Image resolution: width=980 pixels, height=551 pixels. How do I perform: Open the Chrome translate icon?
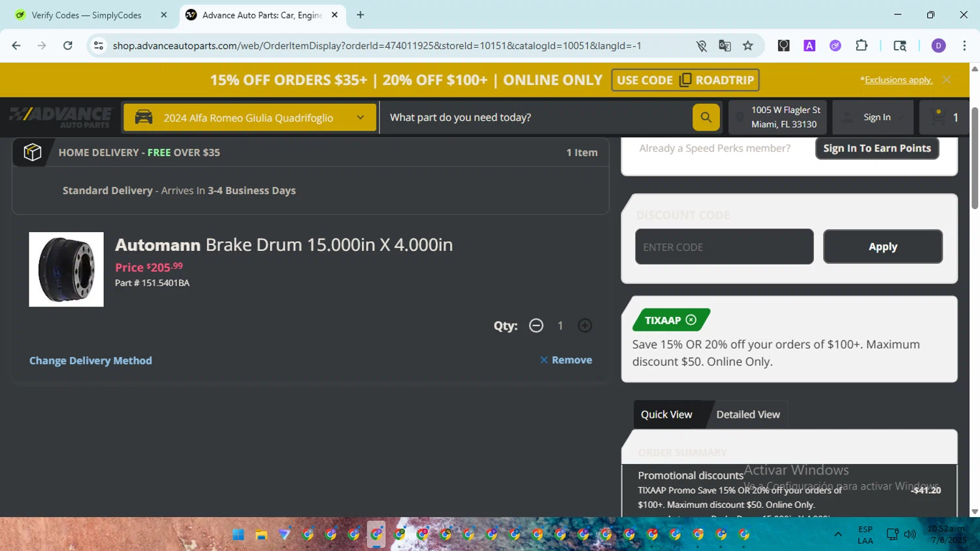point(725,46)
